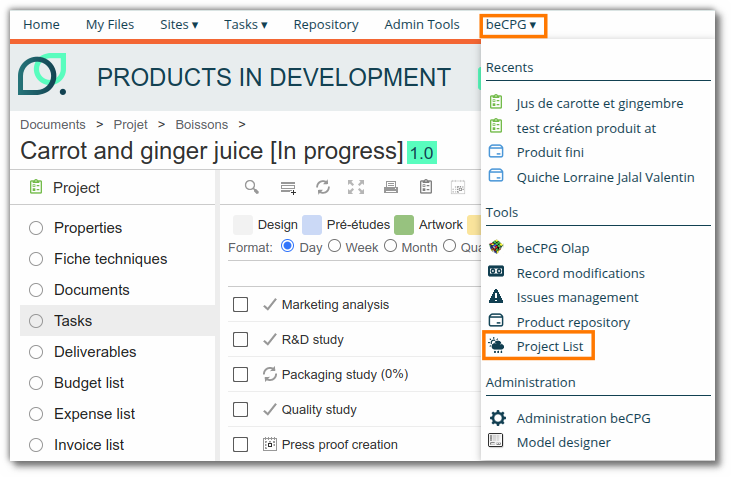Viewport: 731px width, 477px height.
Task: Click the Project List weather icon
Action: [x=497, y=346]
